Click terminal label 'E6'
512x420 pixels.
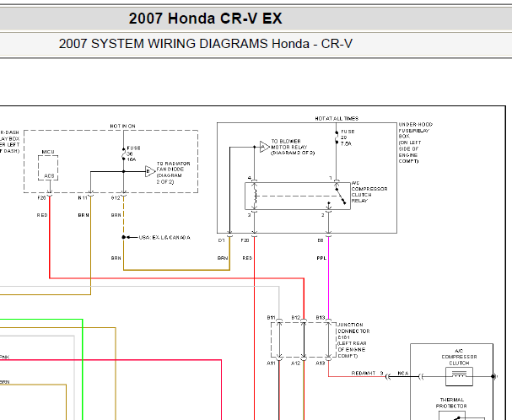tap(321, 240)
